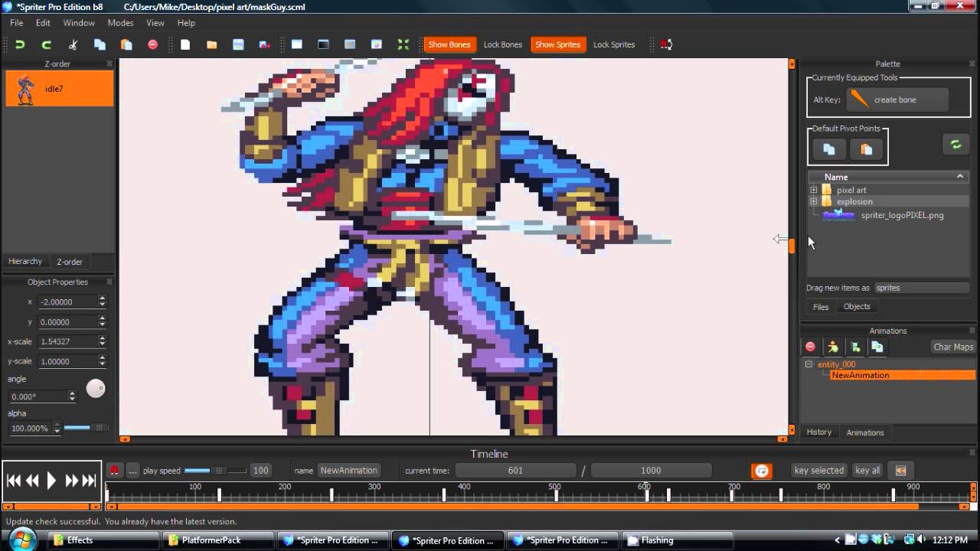Viewport: 980px width, 551px height.
Task: Click the colorful canvas settings icon
Action: [x=377, y=44]
